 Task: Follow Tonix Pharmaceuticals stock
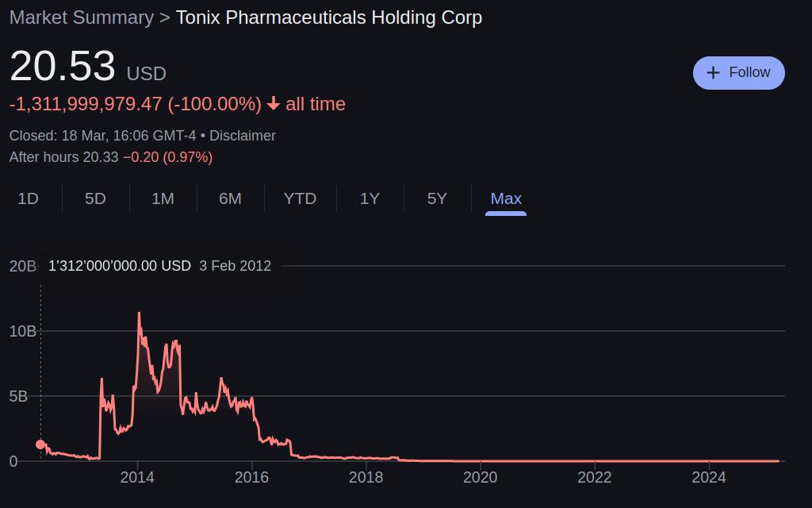[739, 72]
